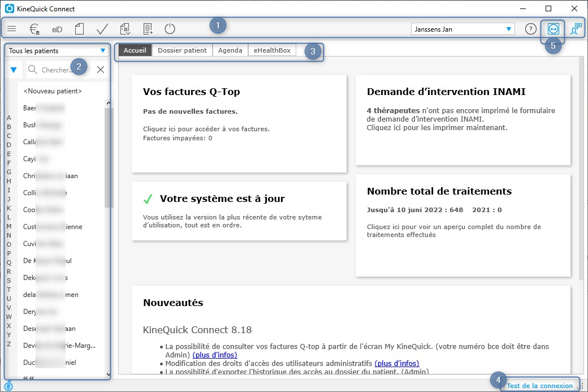Screen dimensions: 588x392
Task: Switch to the eHealthBox tab
Action: click(x=273, y=50)
